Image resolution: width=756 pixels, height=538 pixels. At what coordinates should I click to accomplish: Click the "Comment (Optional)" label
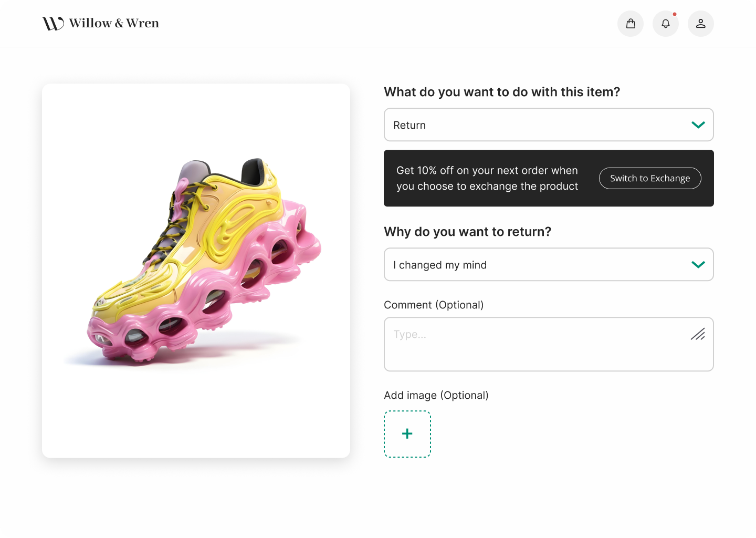pos(434,305)
